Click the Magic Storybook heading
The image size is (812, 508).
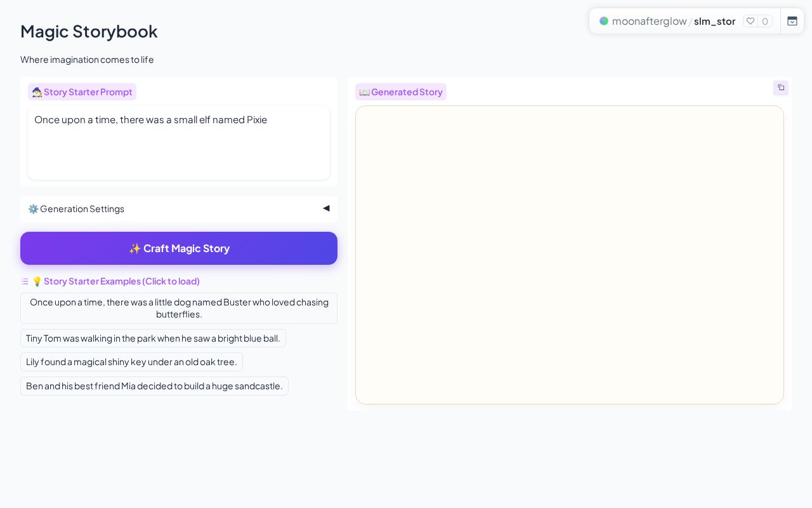point(89,31)
